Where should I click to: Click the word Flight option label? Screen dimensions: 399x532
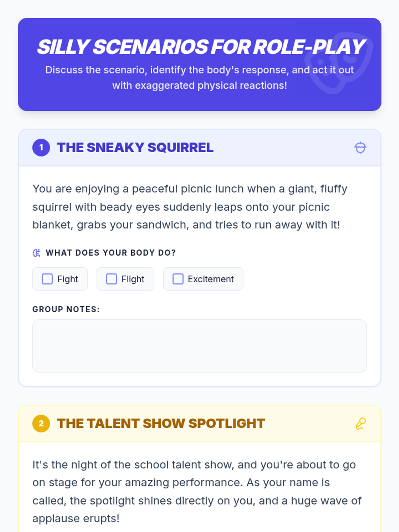pyautogui.click(x=133, y=279)
